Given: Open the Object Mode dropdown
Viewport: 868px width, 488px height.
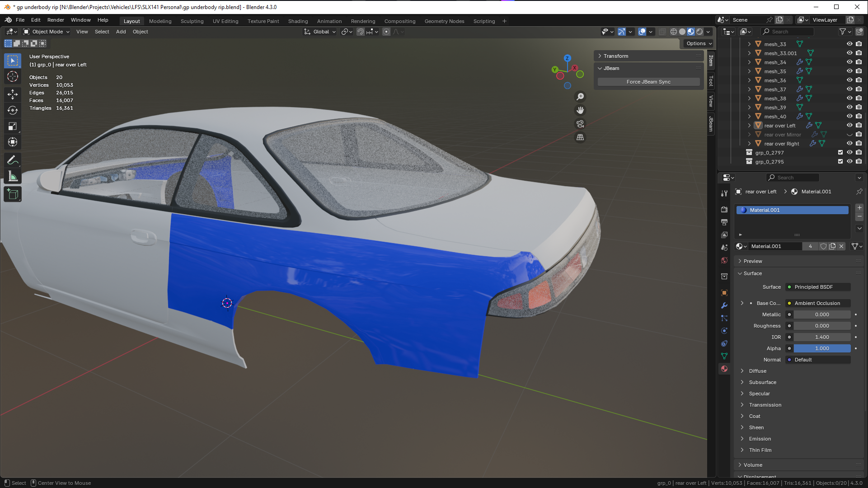Looking at the screenshot, I should pos(47,32).
